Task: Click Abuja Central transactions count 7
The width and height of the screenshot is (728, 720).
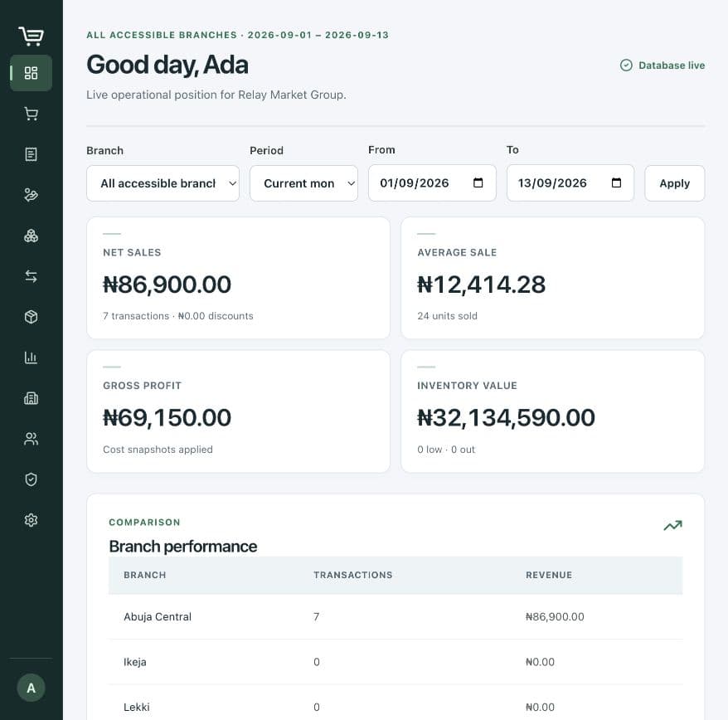Action: point(316,617)
